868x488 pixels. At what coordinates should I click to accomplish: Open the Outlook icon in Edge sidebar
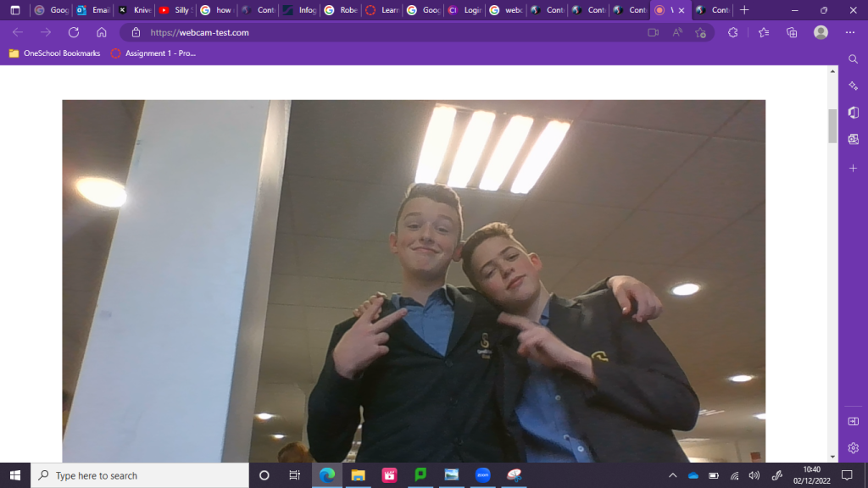click(854, 139)
